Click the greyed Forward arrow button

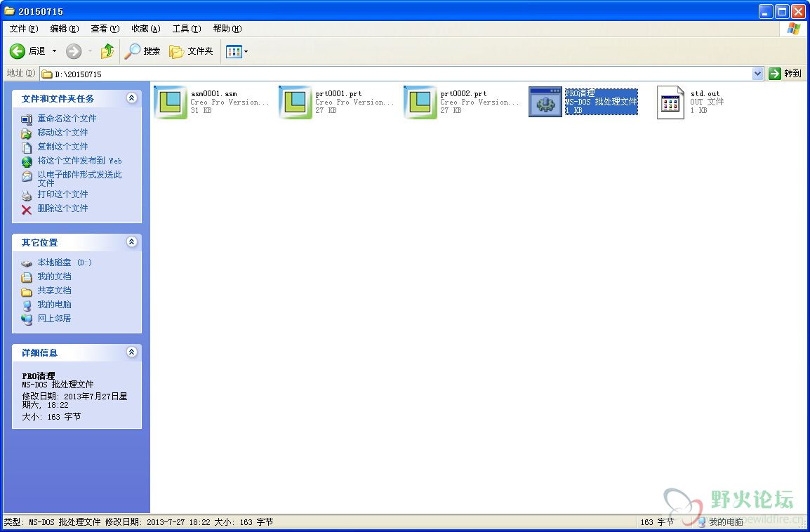click(74, 51)
